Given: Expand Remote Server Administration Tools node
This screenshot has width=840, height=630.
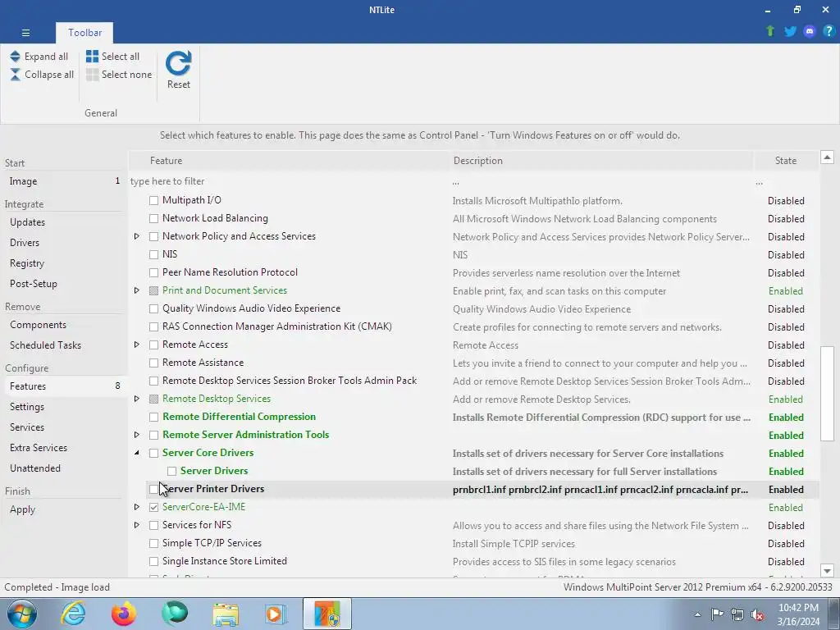Looking at the screenshot, I should coord(137,435).
